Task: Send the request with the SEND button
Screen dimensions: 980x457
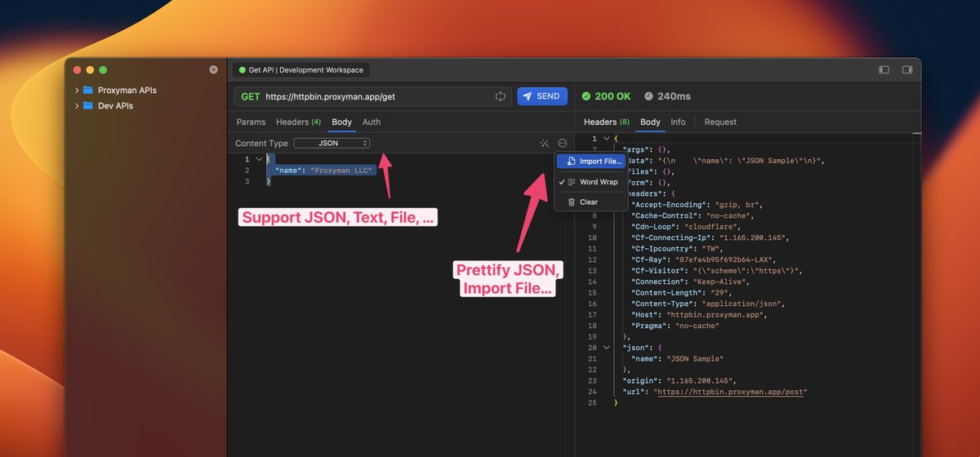Action: 542,96
